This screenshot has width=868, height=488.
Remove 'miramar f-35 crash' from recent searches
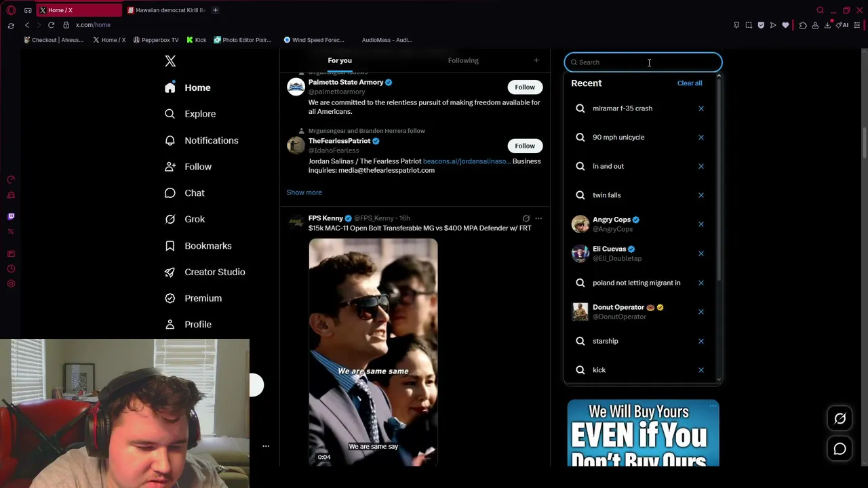[x=701, y=108]
